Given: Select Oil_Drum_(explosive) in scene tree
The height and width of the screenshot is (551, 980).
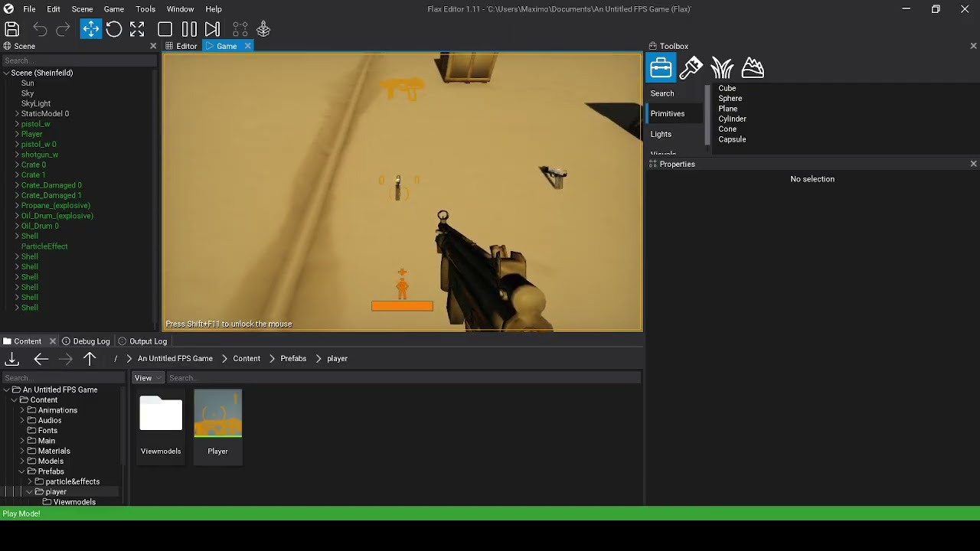Looking at the screenshot, I should click(57, 216).
